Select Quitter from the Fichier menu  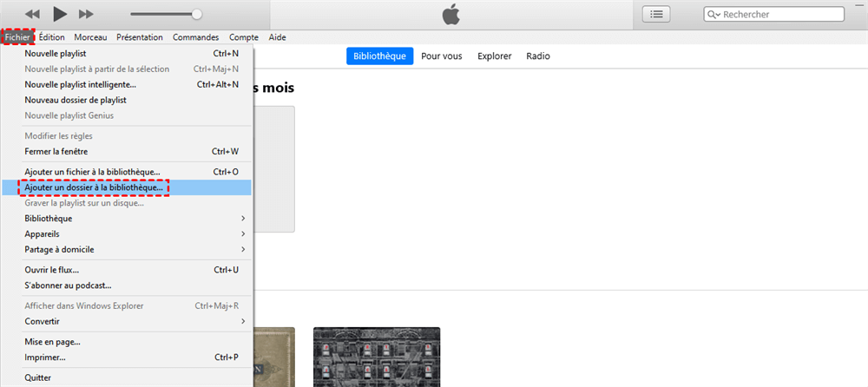point(38,377)
